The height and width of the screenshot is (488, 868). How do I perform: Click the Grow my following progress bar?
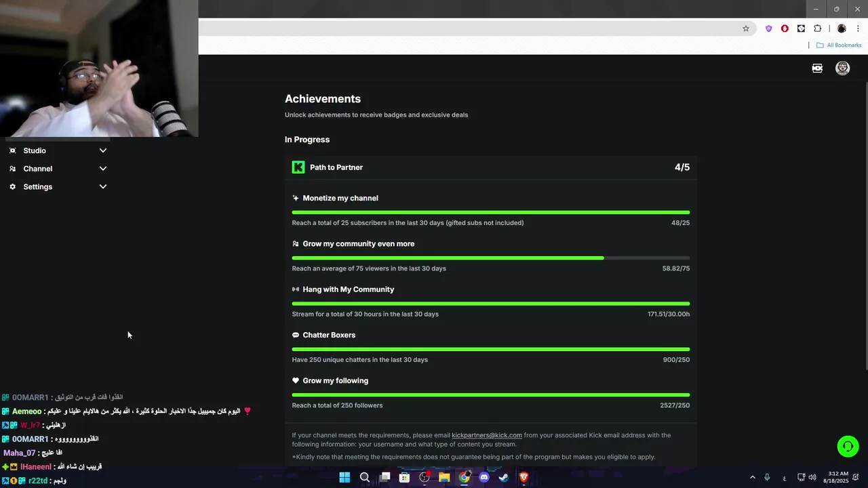(491, 394)
